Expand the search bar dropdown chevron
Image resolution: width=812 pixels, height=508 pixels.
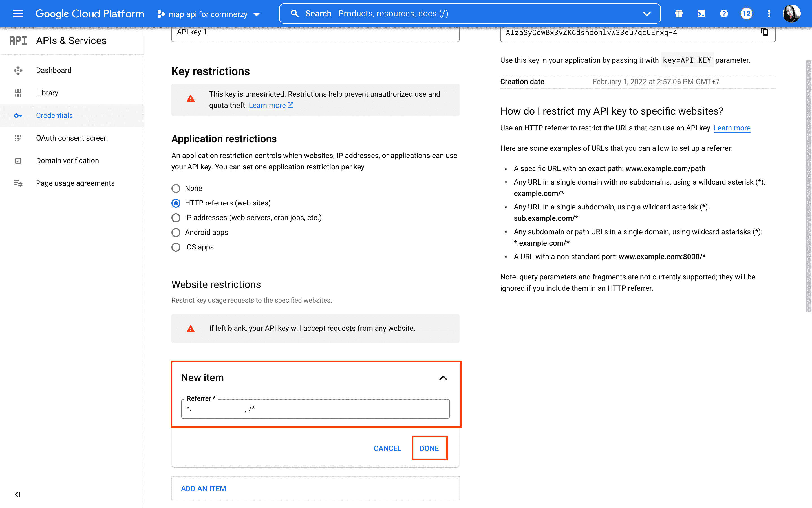pyautogui.click(x=646, y=14)
